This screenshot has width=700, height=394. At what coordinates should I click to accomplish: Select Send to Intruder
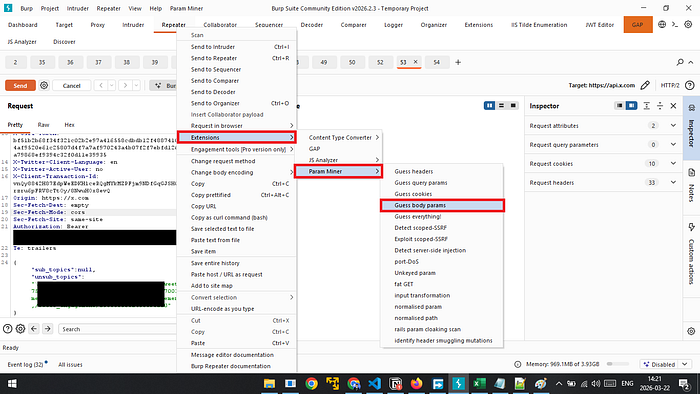(237, 47)
